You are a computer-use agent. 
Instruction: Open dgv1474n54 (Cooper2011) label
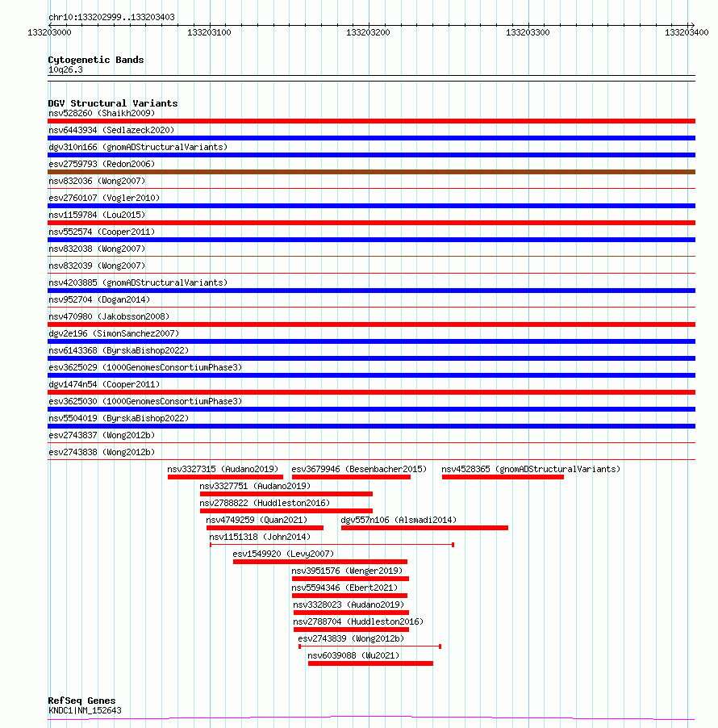(x=104, y=384)
